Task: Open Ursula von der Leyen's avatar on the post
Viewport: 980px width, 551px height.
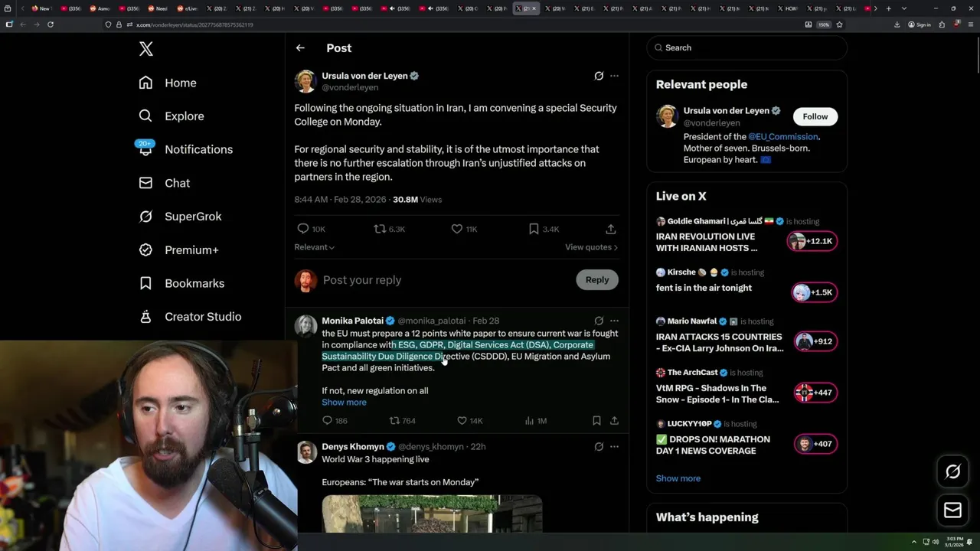Action: tap(305, 81)
